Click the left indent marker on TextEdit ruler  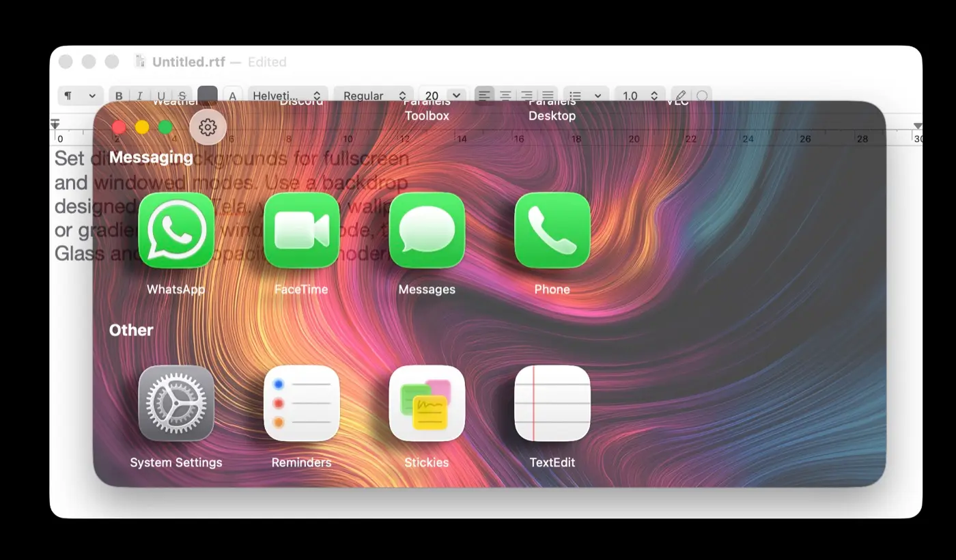click(x=55, y=124)
